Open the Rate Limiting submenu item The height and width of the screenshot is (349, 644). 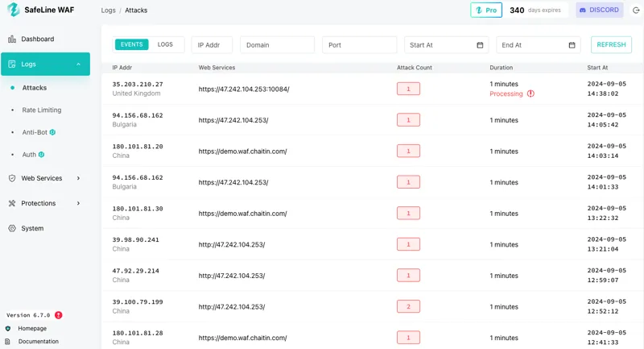click(42, 110)
